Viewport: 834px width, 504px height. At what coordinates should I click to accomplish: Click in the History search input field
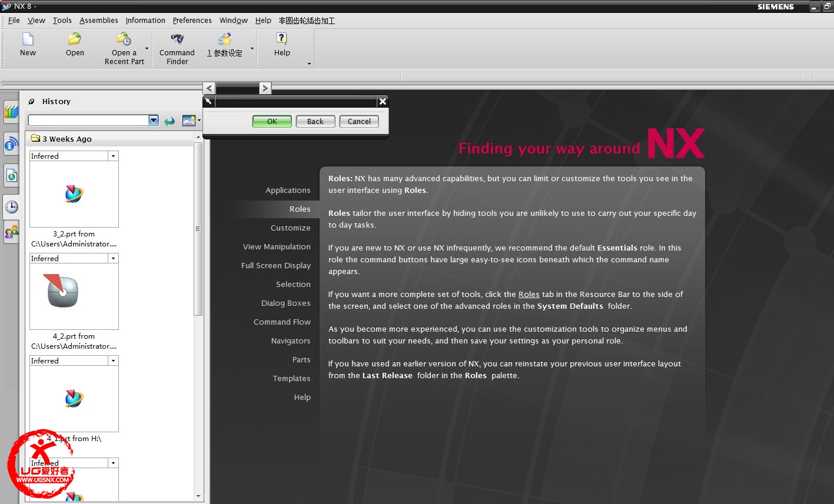pyautogui.click(x=88, y=121)
